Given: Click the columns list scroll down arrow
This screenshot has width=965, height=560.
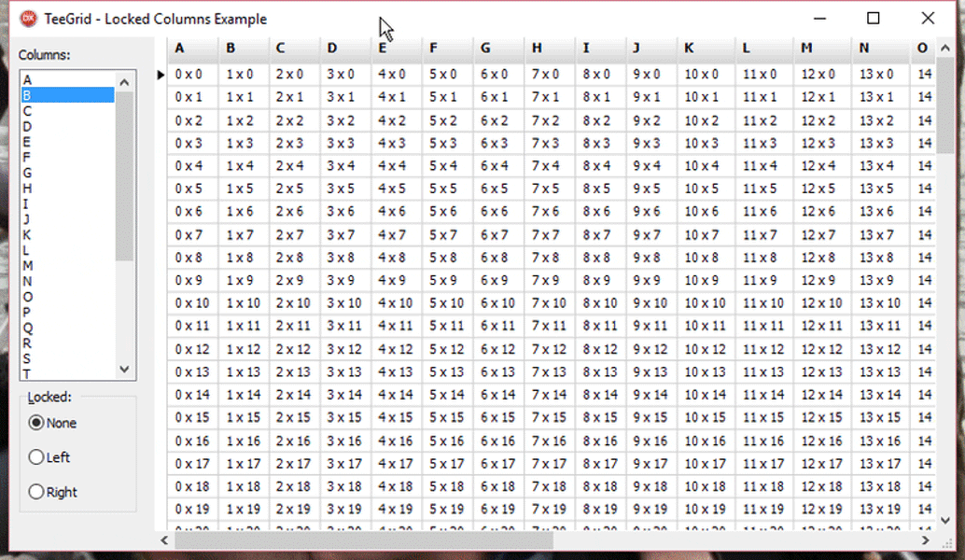Looking at the screenshot, I should [124, 370].
